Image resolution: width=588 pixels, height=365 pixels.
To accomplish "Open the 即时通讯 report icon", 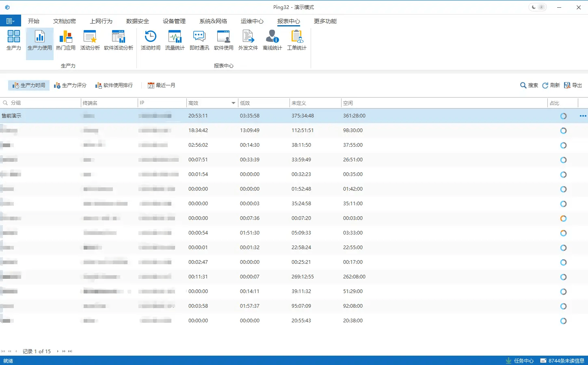I will click(199, 41).
